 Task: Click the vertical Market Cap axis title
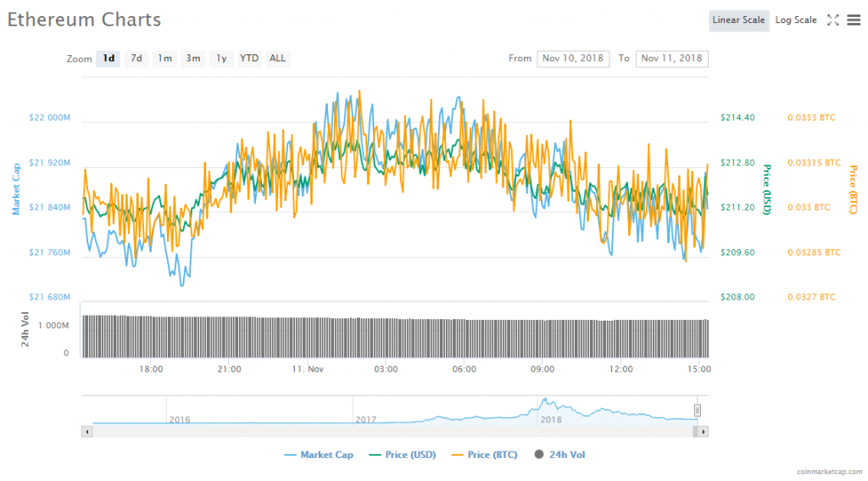pyautogui.click(x=16, y=189)
